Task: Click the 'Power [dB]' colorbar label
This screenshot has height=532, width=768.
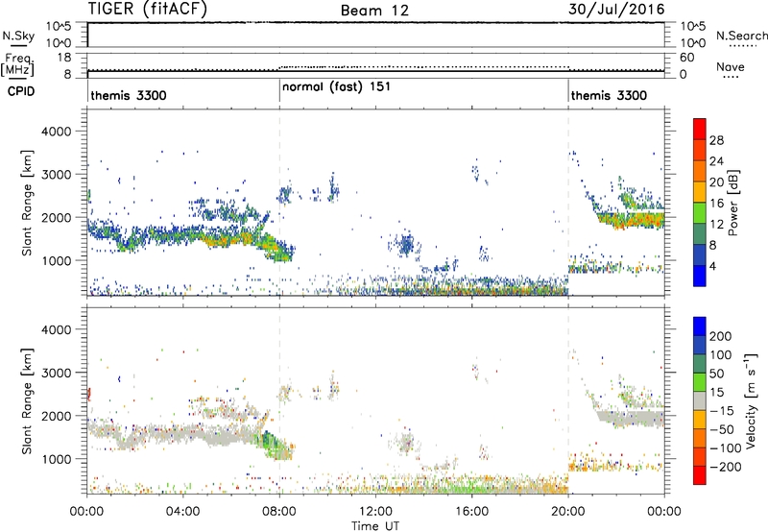Action: pos(733,203)
